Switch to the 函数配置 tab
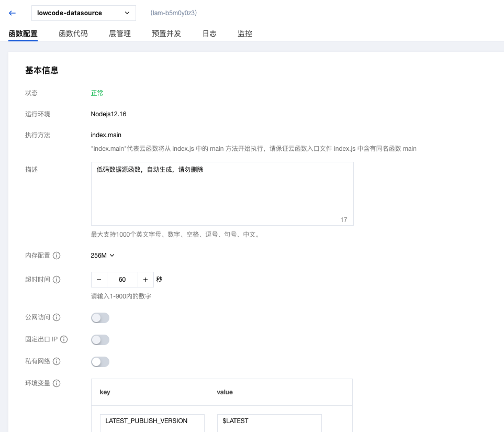 pyautogui.click(x=23, y=34)
